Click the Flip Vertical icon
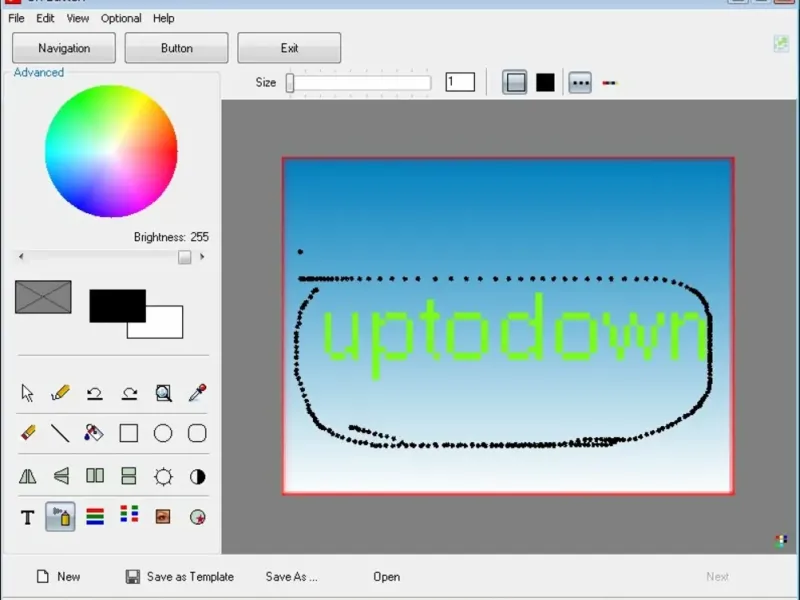 click(x=61, y=476)
